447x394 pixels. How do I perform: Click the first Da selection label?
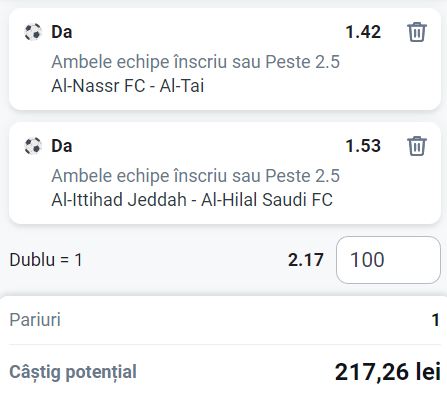point(62,32)
